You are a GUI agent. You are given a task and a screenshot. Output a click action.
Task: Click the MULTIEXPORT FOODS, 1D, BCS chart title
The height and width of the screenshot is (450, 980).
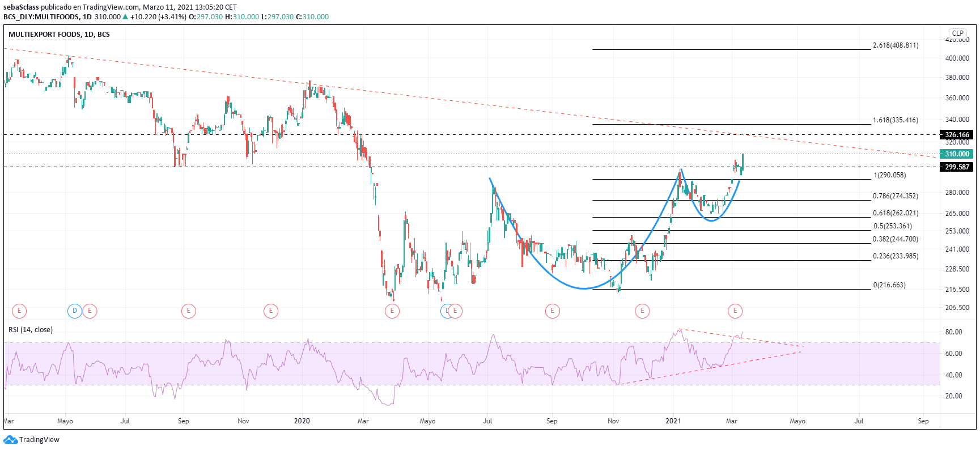pos(59,35)
